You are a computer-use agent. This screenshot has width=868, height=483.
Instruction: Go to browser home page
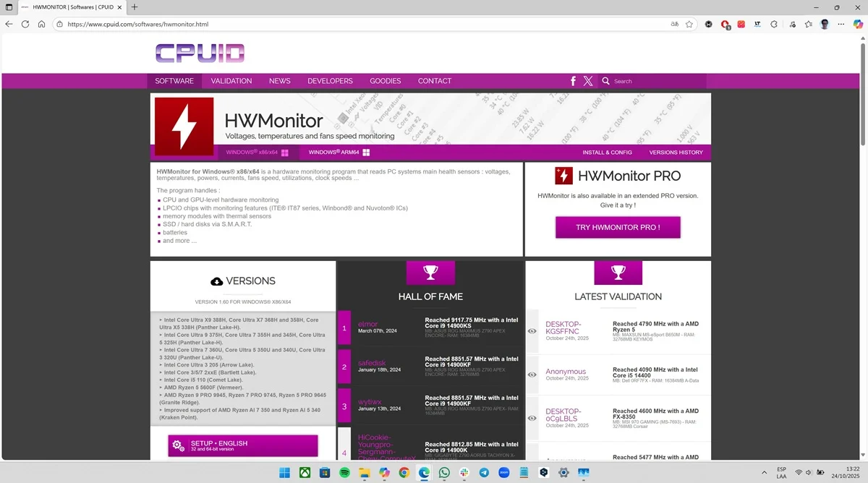point(42,24)
